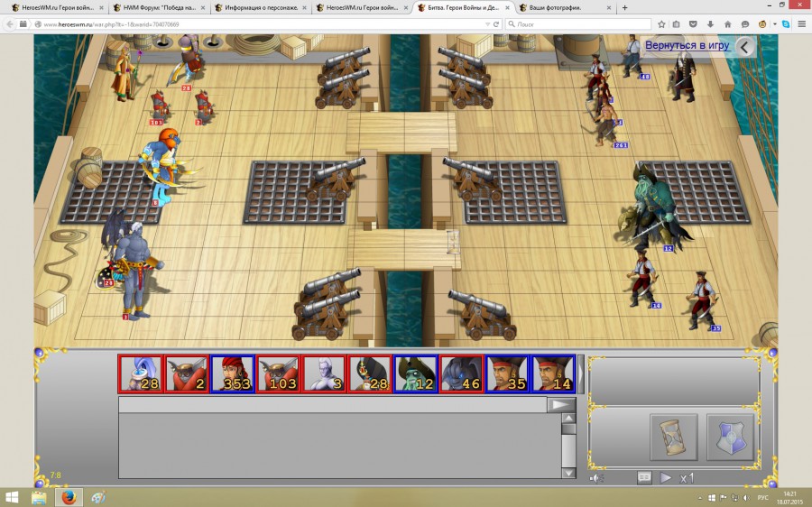Click chat log scrollbar down arrow

point(568,473)
